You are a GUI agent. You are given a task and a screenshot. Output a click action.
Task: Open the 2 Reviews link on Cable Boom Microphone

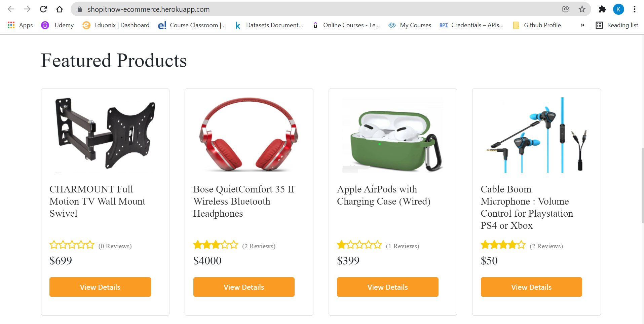click(x=546, y=246)
